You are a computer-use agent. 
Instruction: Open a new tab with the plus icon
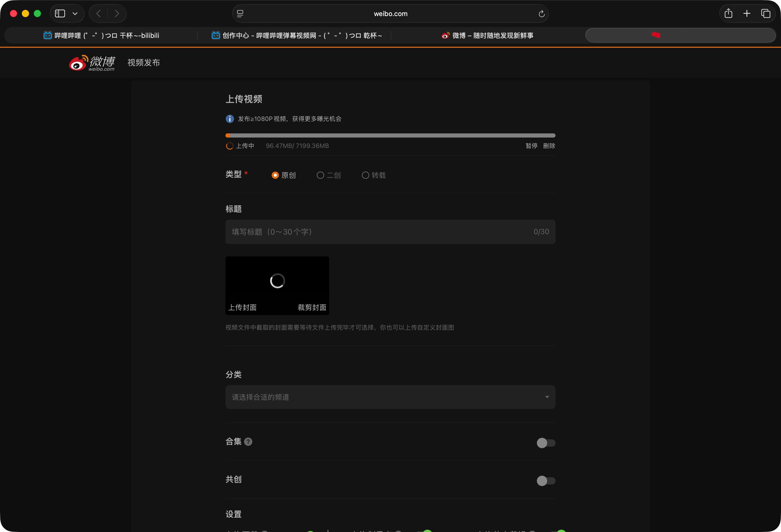[747, 13]
